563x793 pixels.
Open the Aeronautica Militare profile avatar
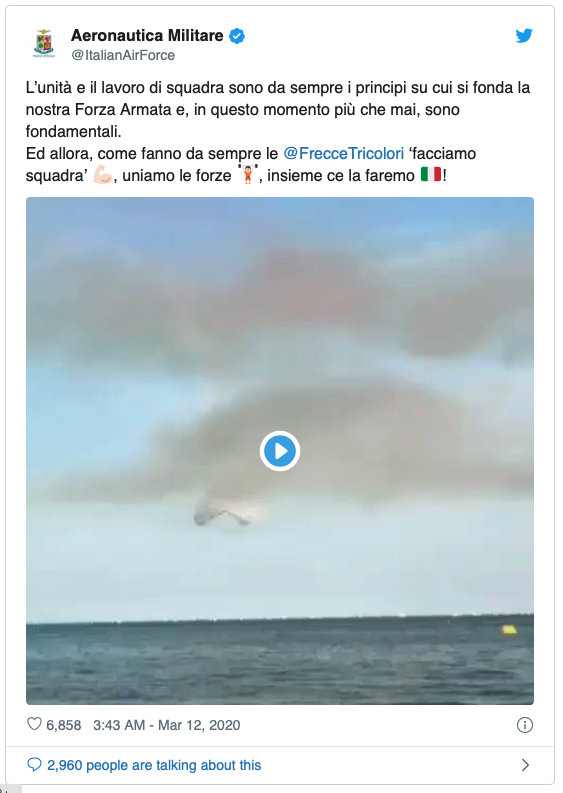tap(44, 43)
